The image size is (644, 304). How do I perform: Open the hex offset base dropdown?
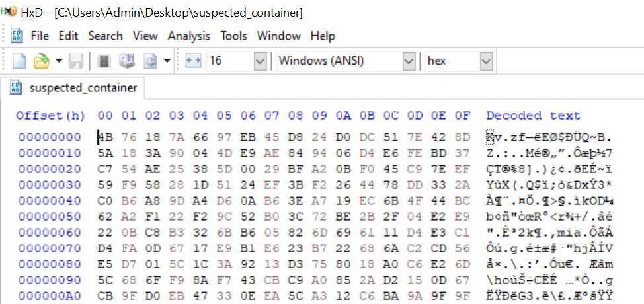(486, 61)
